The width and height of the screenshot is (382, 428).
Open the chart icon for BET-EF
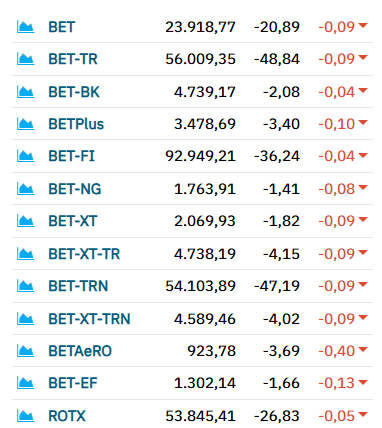[25, 383]
